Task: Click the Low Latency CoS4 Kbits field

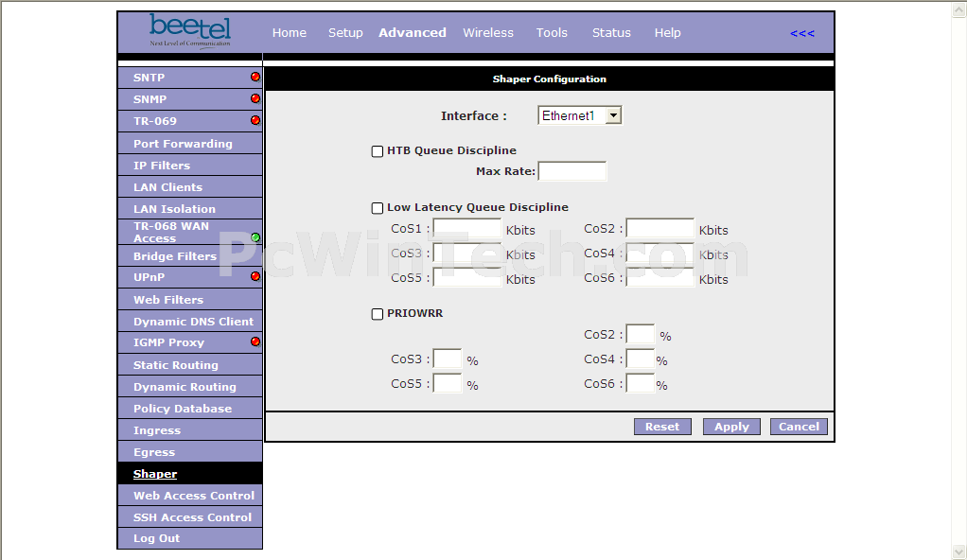Action: (x=659, y=253)
